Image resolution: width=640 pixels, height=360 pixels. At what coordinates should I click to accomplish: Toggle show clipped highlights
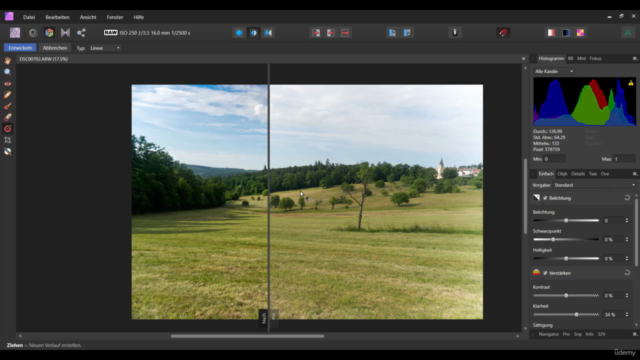point(551,33)
